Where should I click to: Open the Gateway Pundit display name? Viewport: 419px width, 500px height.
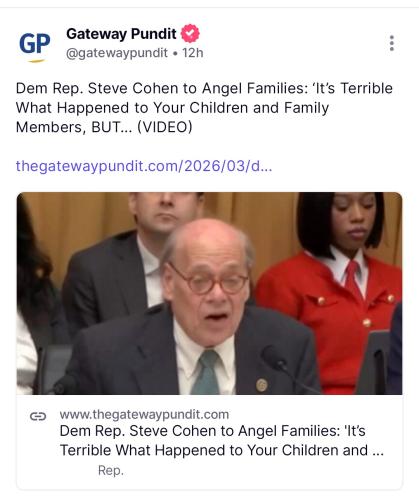pyautogui.click(x=121, y=34)
